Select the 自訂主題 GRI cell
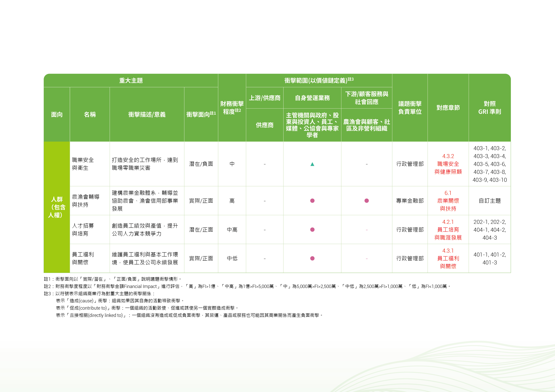 pyautogui.click(x=490, y=201)
